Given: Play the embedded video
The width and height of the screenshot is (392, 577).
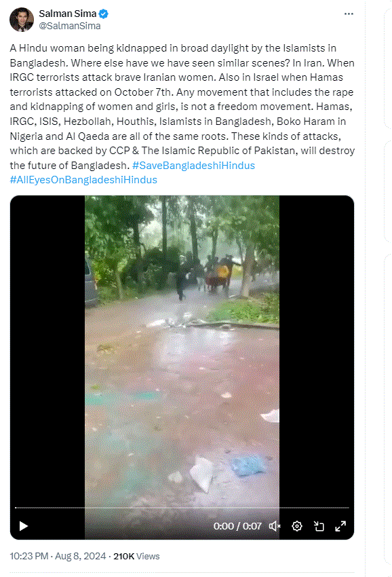Looking at the screenshot, I should 24,526.
